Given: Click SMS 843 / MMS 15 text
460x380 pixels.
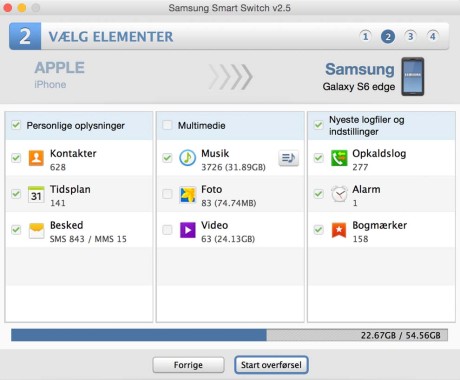Looking at the screenshot, I should click(x=88, y=239).
